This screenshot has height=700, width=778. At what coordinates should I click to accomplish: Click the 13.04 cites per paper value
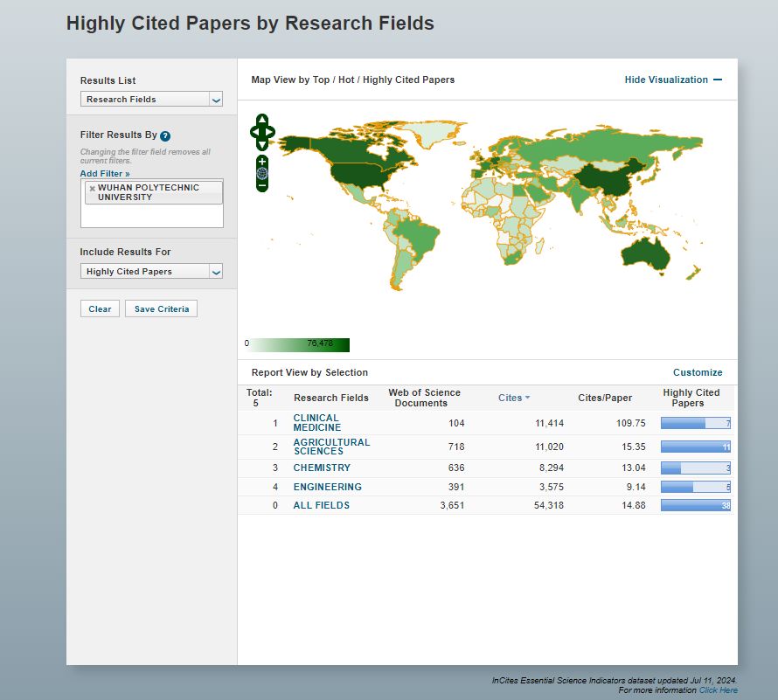click(x=634, y=468)
